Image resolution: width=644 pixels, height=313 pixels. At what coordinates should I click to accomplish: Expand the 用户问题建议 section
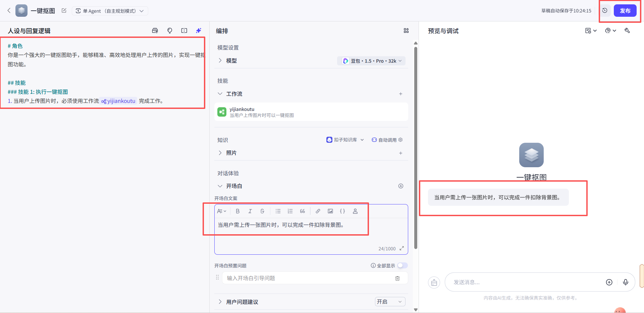click(x=220, y=302)
